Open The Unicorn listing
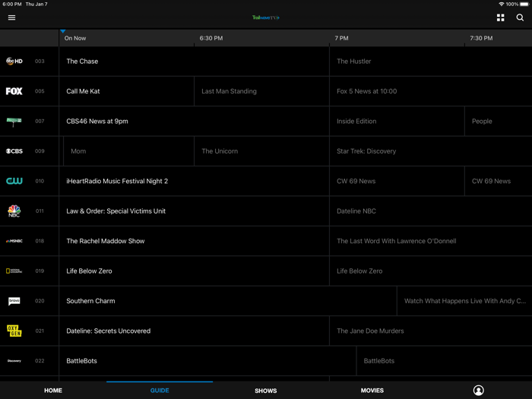This screenshot has width=532, height=399. (x=261, y=151)
